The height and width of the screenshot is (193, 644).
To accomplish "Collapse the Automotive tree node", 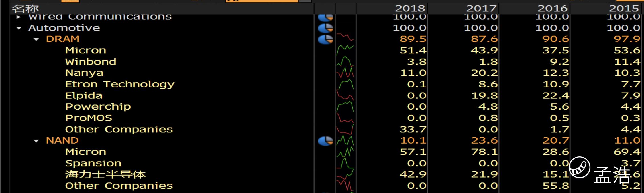I will point(19,28).
